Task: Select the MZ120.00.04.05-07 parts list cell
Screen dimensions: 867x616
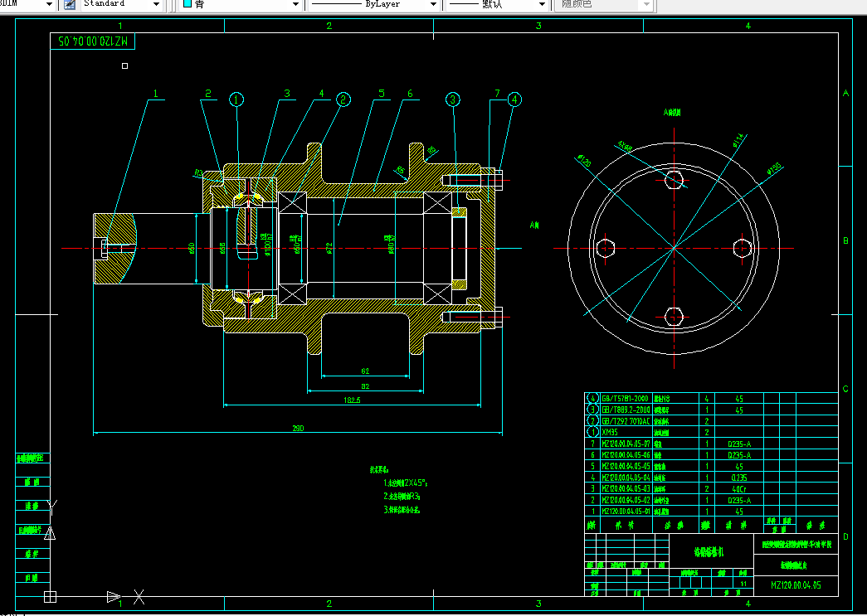Action: [x=626, y=444]
